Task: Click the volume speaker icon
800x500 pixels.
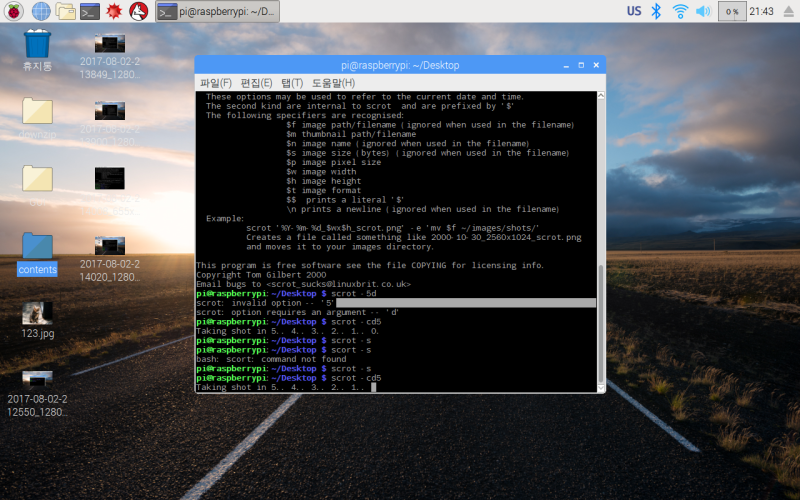Action: (703, 11)
